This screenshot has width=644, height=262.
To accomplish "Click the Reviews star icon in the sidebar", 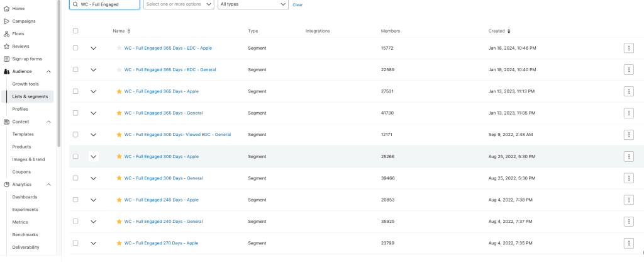I will click(x=6, y=46).
